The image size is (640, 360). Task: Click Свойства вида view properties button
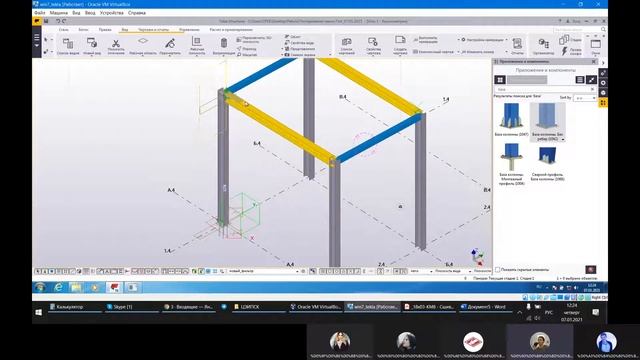[x=299, y=43]
